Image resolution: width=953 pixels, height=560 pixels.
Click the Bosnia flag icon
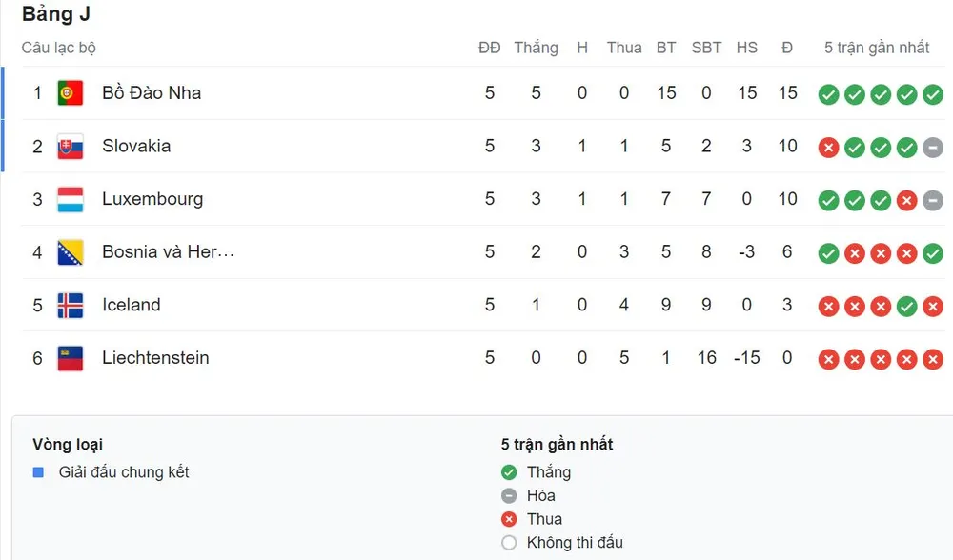[71, 252]
